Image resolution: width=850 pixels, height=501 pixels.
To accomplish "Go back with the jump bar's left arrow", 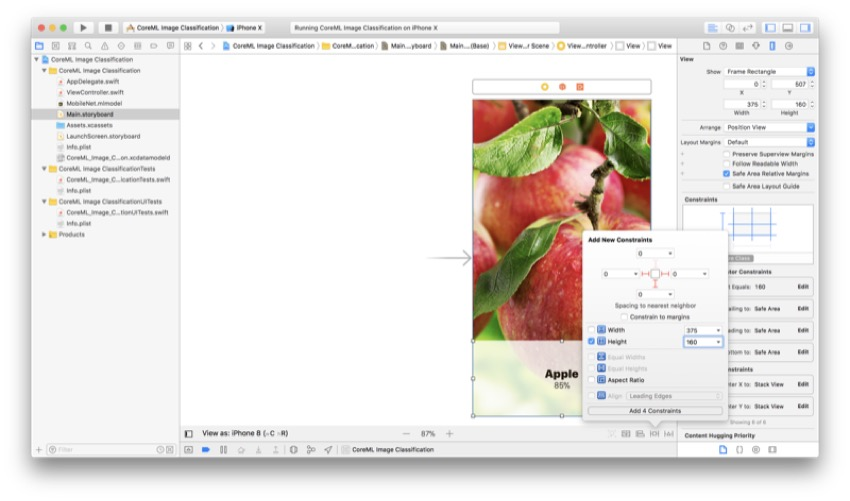I will [x=201, y=46].
